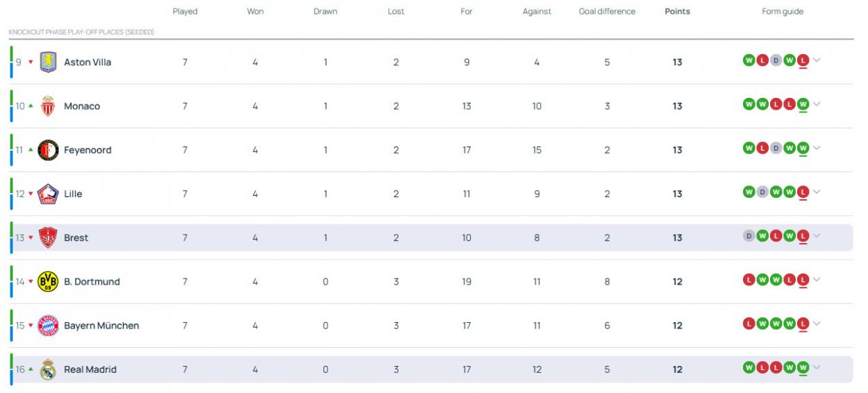Expand Monaco's form guide details
The width and height of the screenshot is (868, 393).
(817, 104)
